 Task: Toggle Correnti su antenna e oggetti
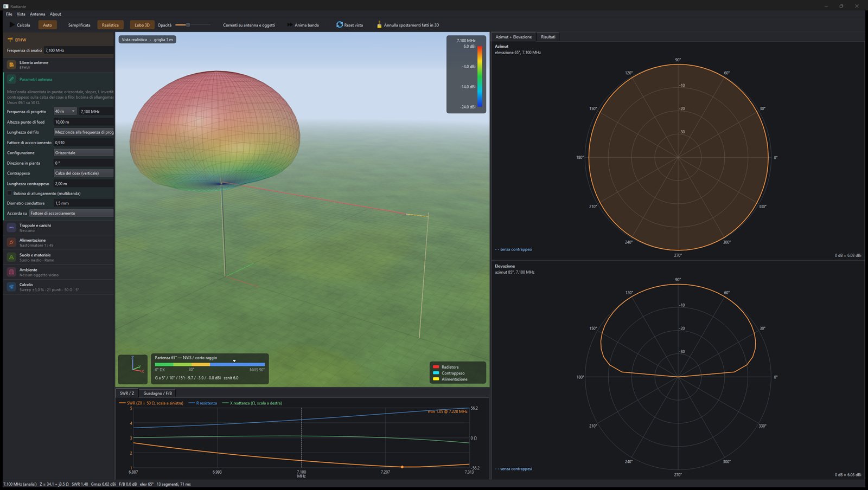tap(249, 25)
